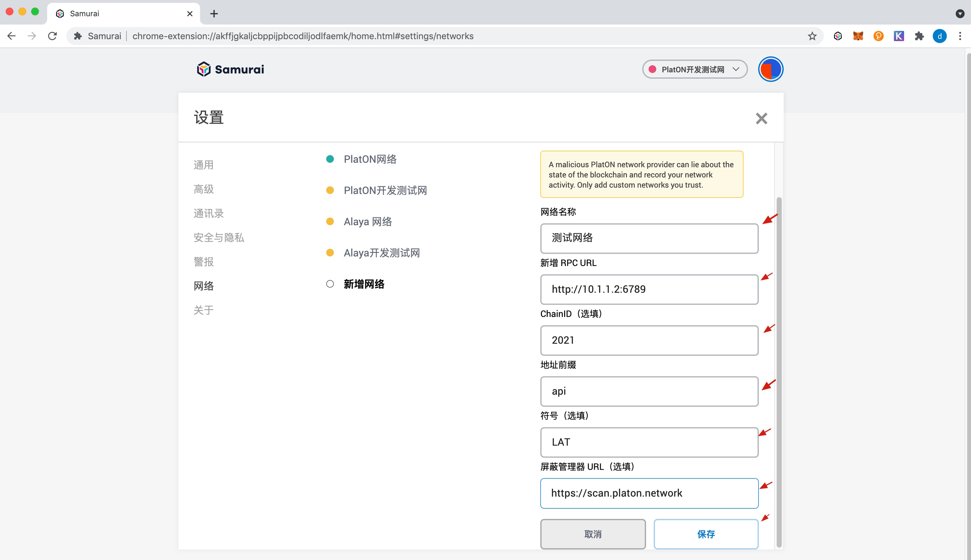Image resolution: width=971 pixels, height=560 pixels.
Task: Click the Samurai tab title
Action: click(x=85, y=14)
